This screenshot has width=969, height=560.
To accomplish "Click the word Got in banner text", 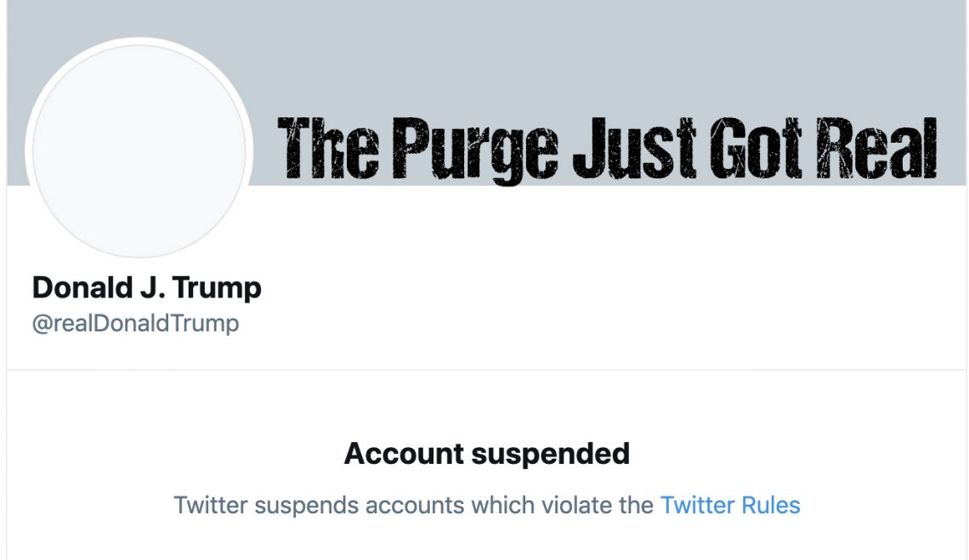I will (755, 149).
